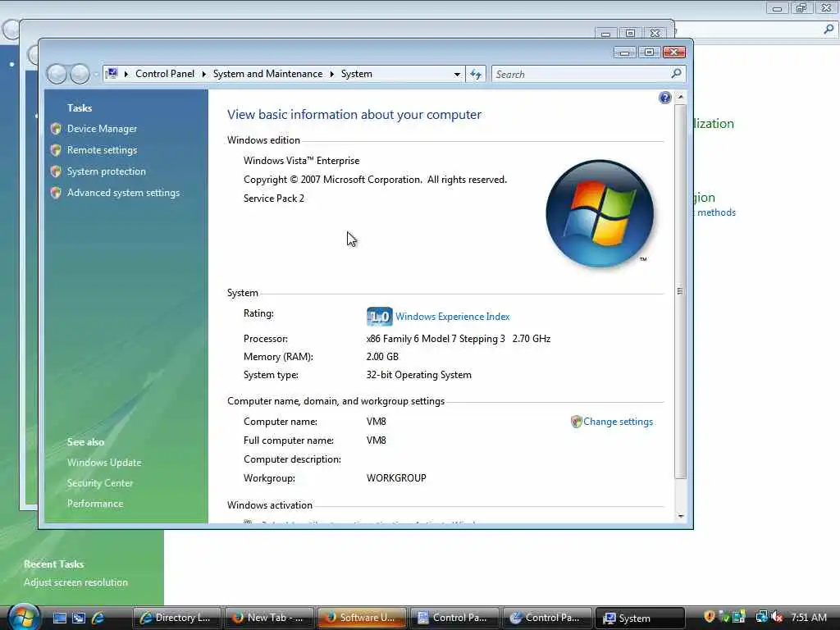This screenshot has width=840, height=630.
Task: Click Switch between windows quick launch icon
Action: click(x=79, y=618)
